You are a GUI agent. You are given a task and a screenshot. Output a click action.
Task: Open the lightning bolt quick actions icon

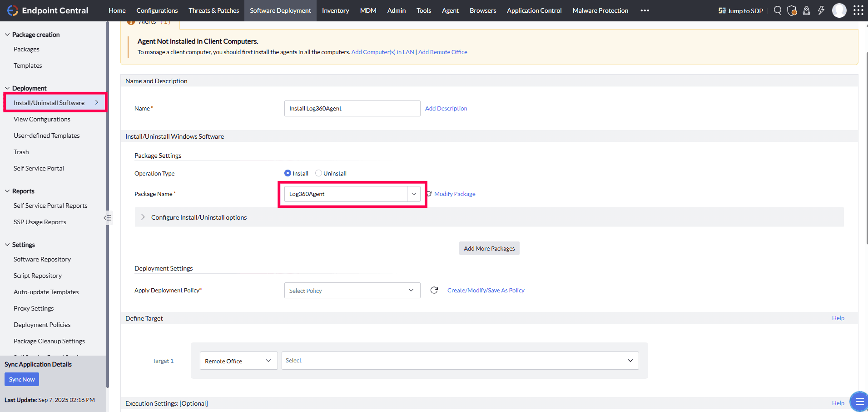(x=821, y=10)
